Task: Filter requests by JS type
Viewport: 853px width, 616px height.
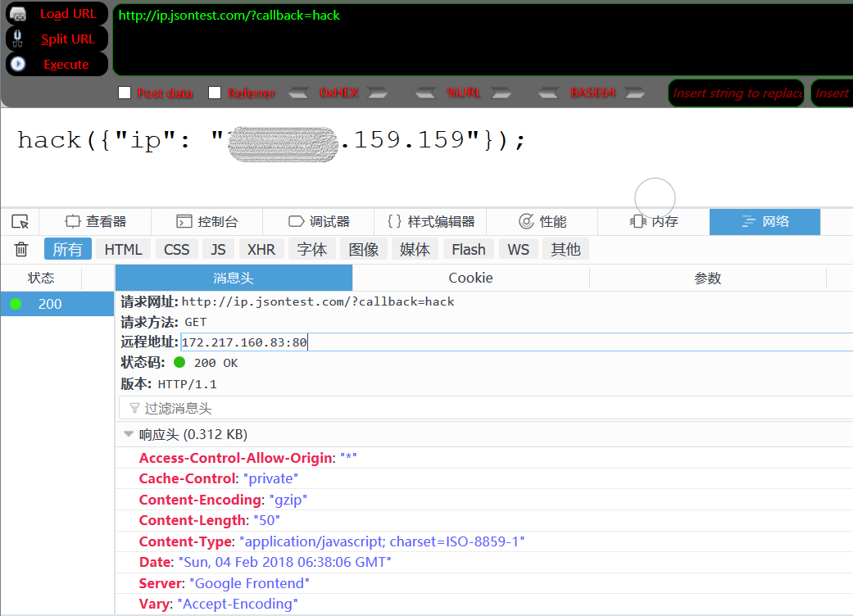Action: tap(218, 249)
